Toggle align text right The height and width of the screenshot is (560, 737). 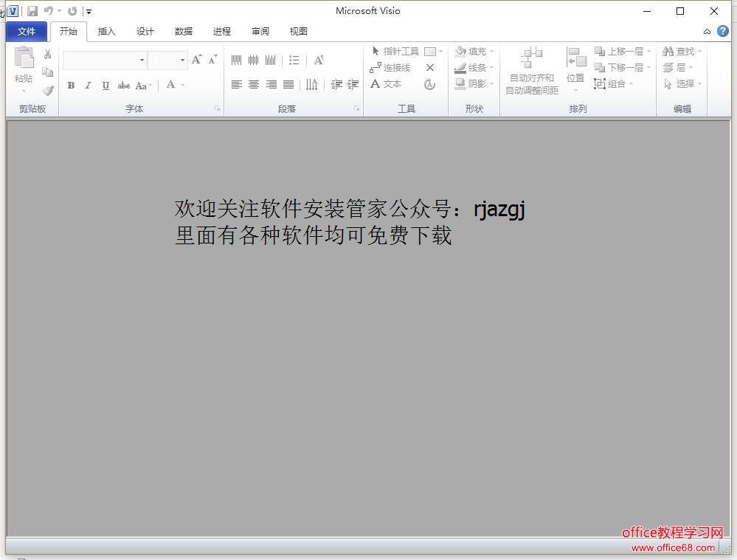click(271, 85)
